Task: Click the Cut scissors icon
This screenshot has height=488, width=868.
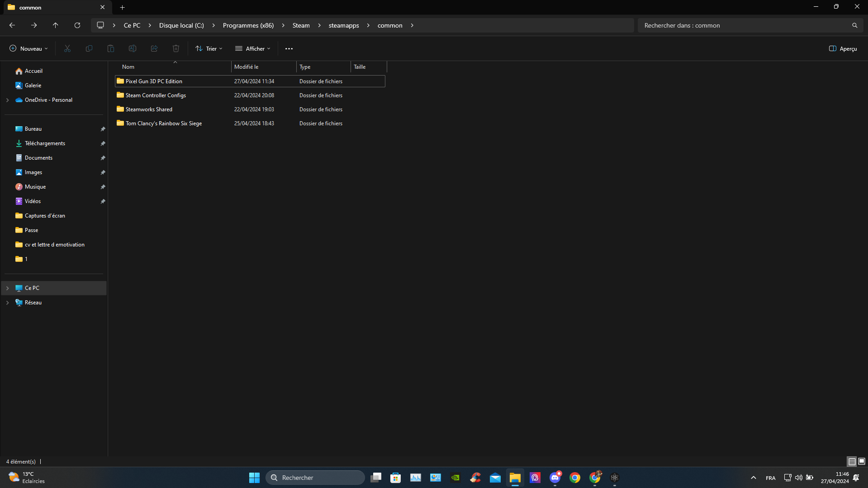Action: tap(67, 48)
